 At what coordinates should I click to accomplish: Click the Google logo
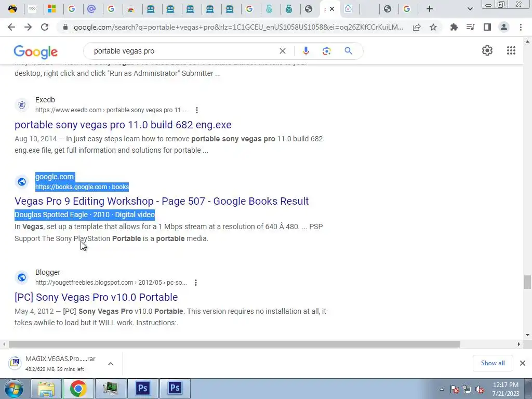(36, 51)
